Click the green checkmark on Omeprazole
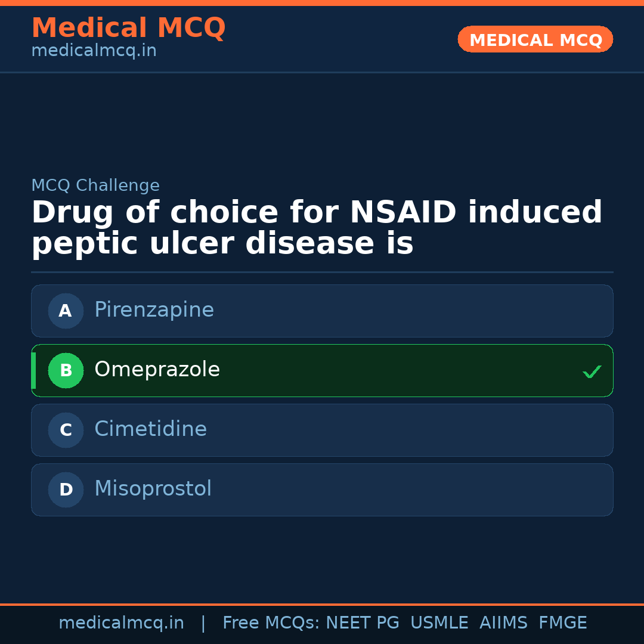The width and height of the screenshot is (644, 644). [592, 371]
